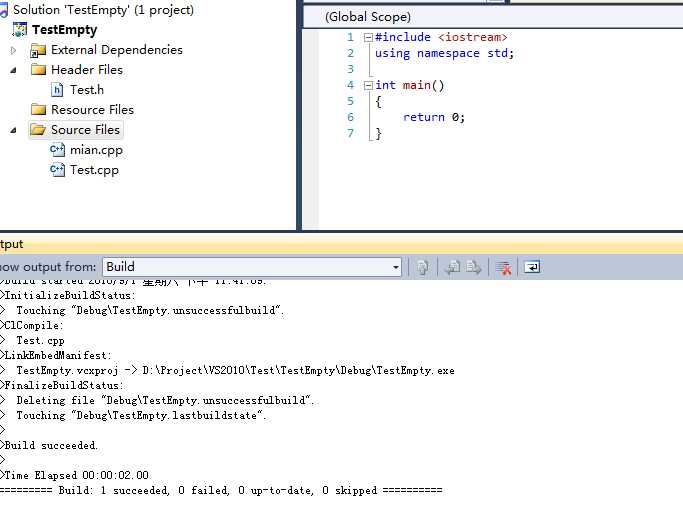Viewport: 683px width, 513px height.
Task: Click the Test.h header file icon
Action: tap(57, 90)
